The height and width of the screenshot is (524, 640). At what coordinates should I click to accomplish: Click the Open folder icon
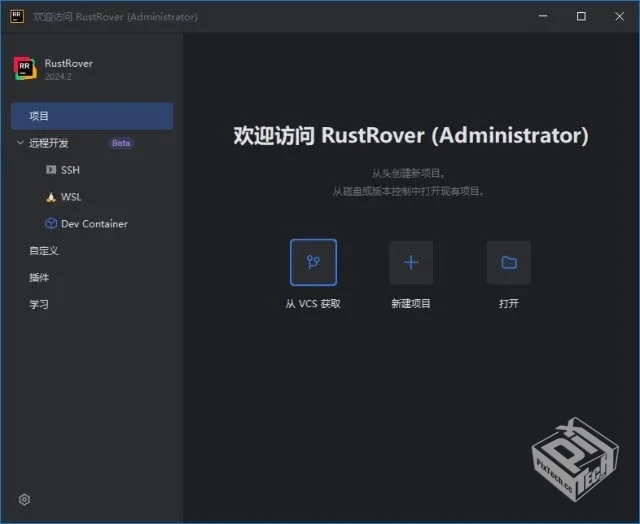tap(509, 262)
